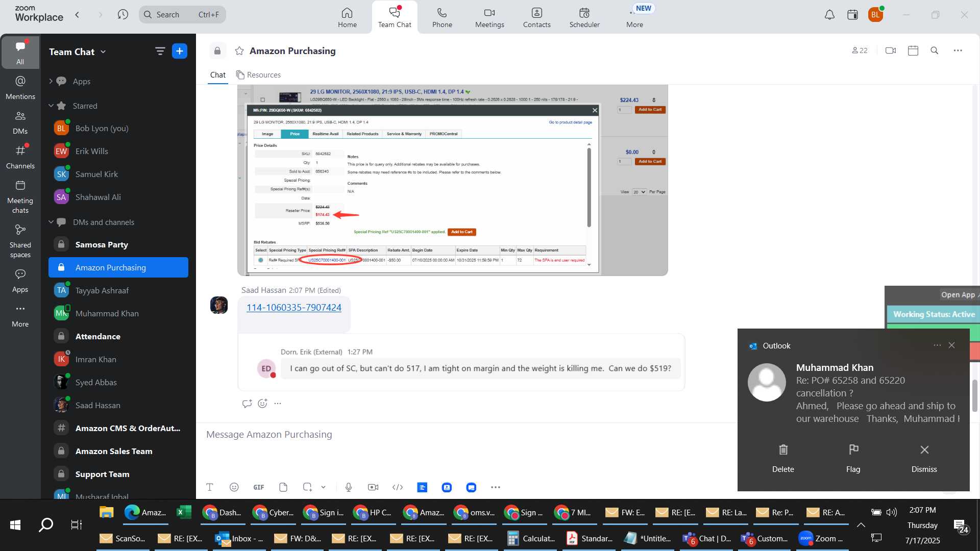Image resolution: width=980 pixels, height=551 pixels.
Task: Record a video message
Action: point(373,487)
